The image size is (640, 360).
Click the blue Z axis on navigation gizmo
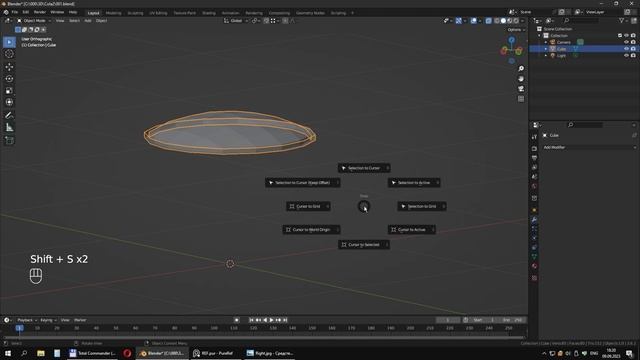[512, 40]
